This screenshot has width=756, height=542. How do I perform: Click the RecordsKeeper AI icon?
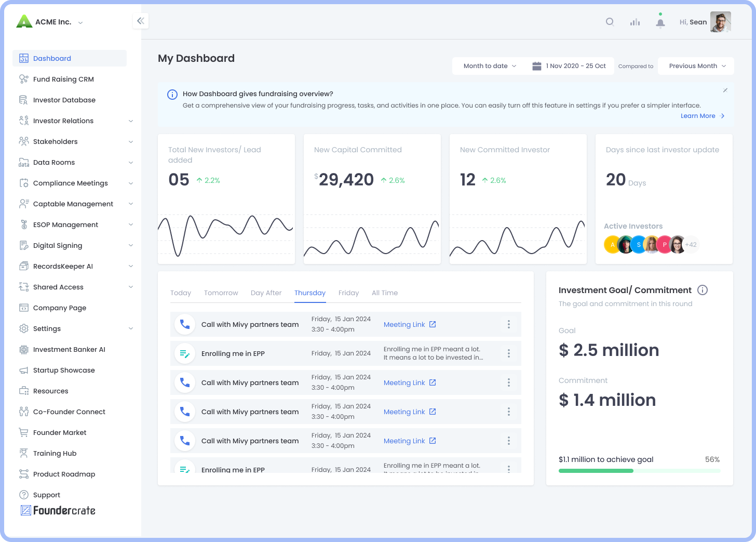(x=24, y=266)
